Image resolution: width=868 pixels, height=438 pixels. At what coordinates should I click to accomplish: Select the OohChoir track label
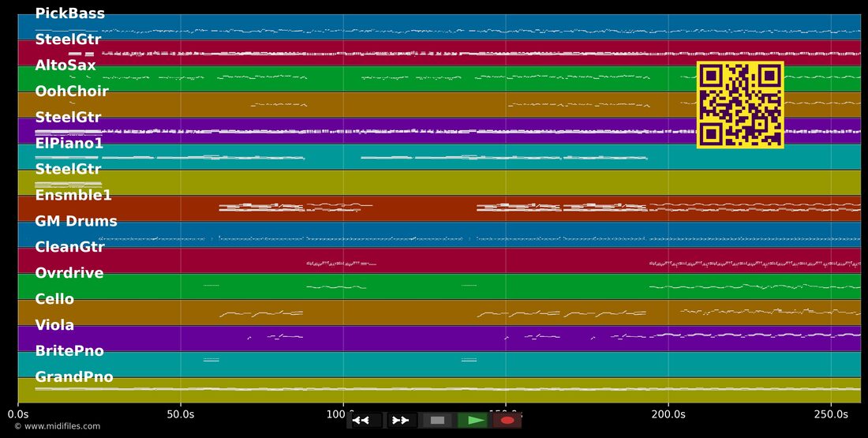tap(71, 92)
